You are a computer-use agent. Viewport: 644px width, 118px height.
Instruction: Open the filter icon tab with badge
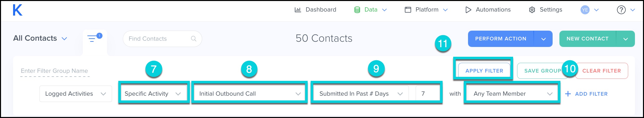point(95,38)
